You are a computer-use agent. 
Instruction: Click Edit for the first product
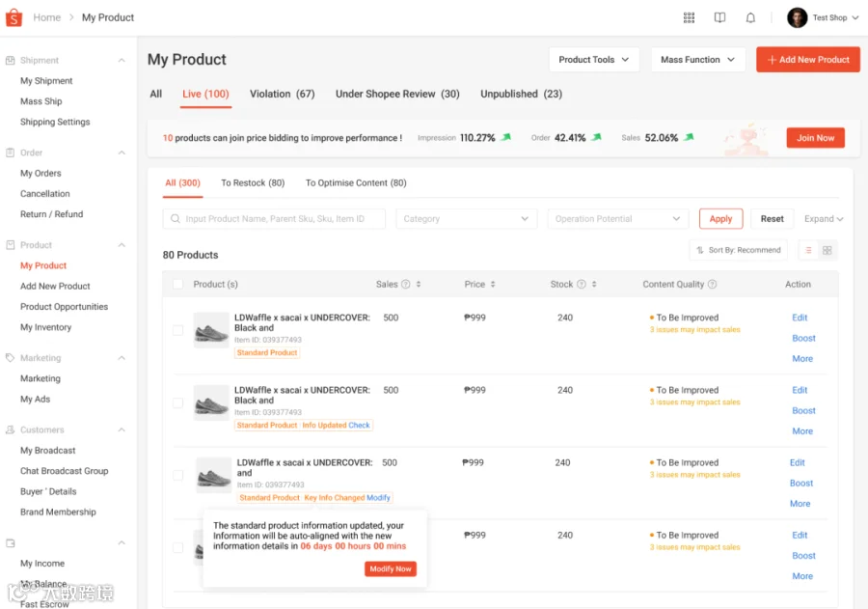800,318
